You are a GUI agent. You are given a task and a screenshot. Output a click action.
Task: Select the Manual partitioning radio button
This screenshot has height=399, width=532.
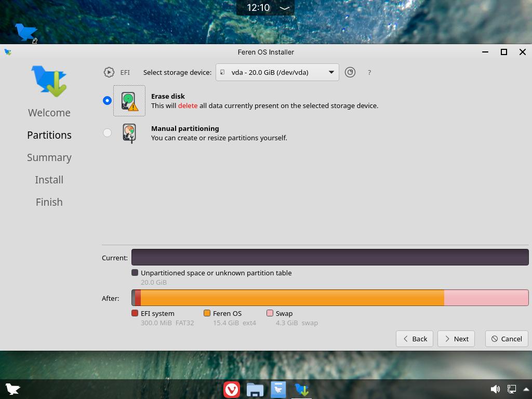107,132
